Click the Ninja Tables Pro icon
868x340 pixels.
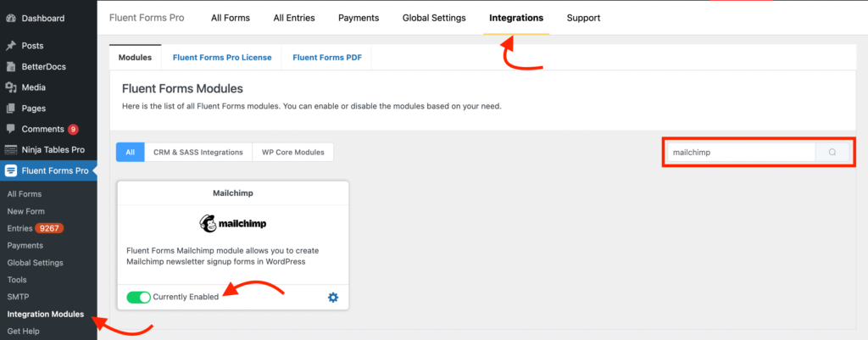click(10, 149)
